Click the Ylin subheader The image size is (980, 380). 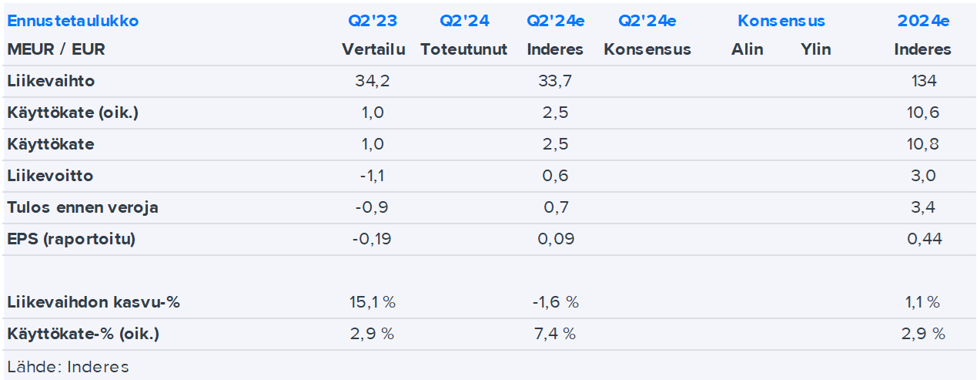815,49
